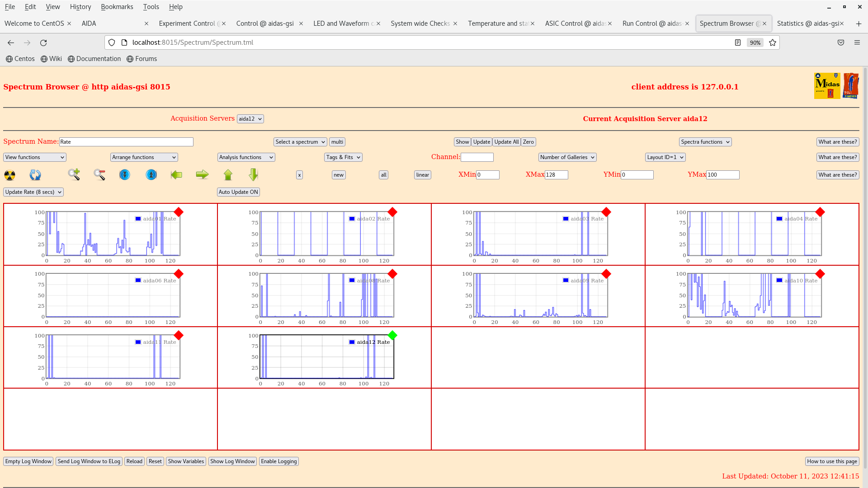Click the Show Log Window button
Screen dimensions: 868x488
[232, 461]
